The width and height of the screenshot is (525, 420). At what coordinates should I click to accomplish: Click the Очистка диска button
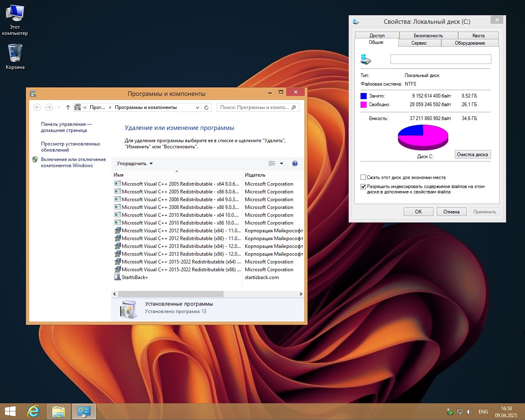pyautogui.click(x=472, y=154)
